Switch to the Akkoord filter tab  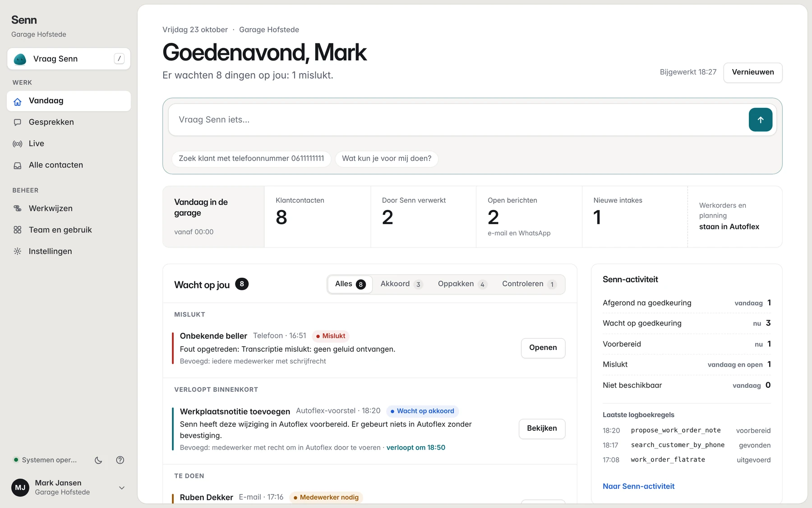[x=401, y=284]
